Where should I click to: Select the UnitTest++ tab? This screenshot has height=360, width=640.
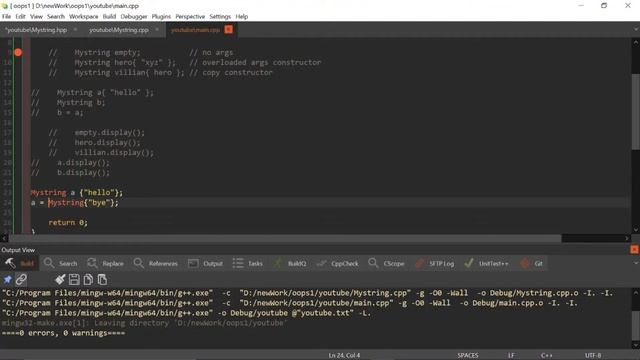pos(486,264)
